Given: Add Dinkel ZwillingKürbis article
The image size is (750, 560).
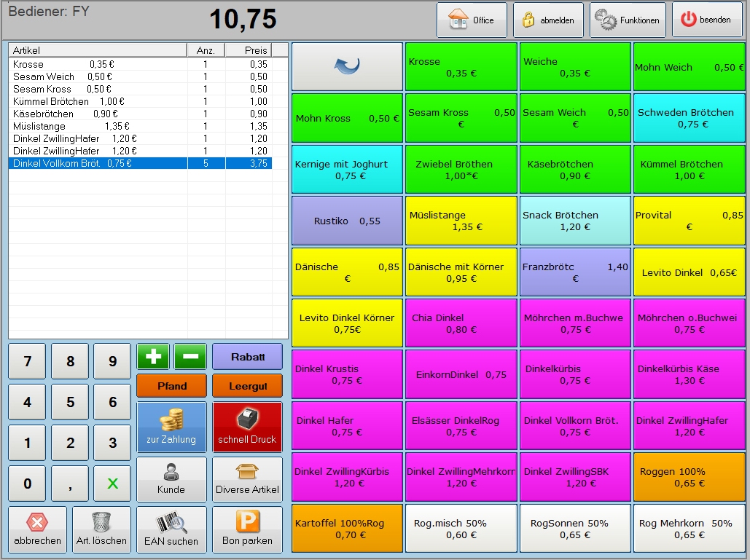Looking at the screenshot, I should pos(347,477).
